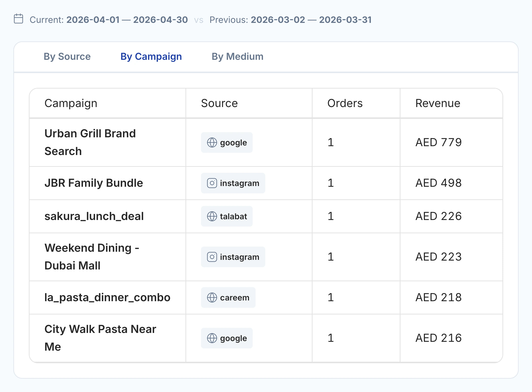Image resolution: width=532 pixels, height=392 pixels.
Task: Select City Walk Pasta Near Me campaign
Action: point(100,338)
